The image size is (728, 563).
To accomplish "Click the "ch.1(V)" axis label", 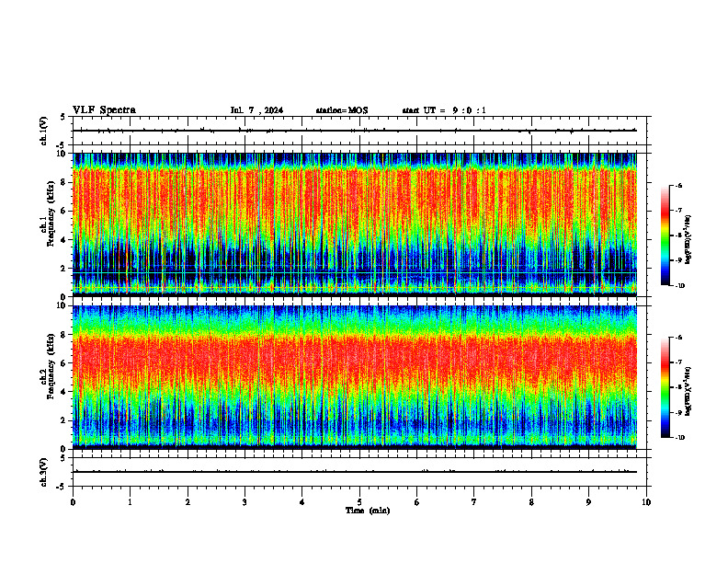I will coord(44,131).
